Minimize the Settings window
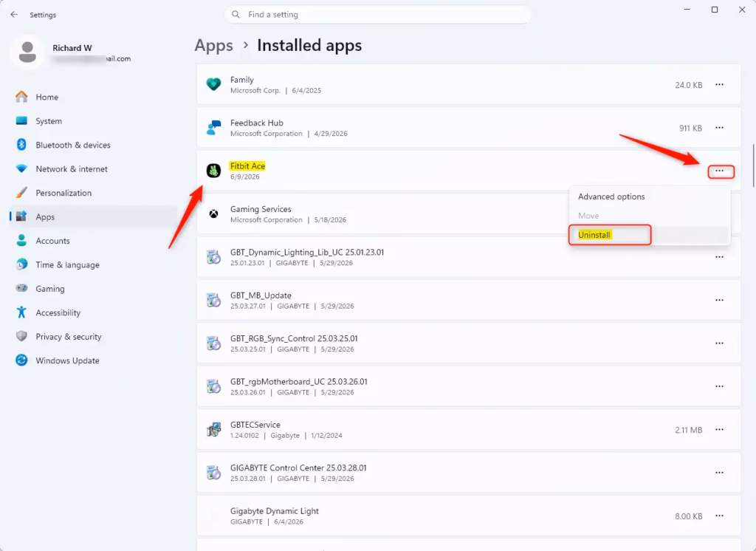Image resolution: width=756 pixels, height=551 pixels. point(687,10)
